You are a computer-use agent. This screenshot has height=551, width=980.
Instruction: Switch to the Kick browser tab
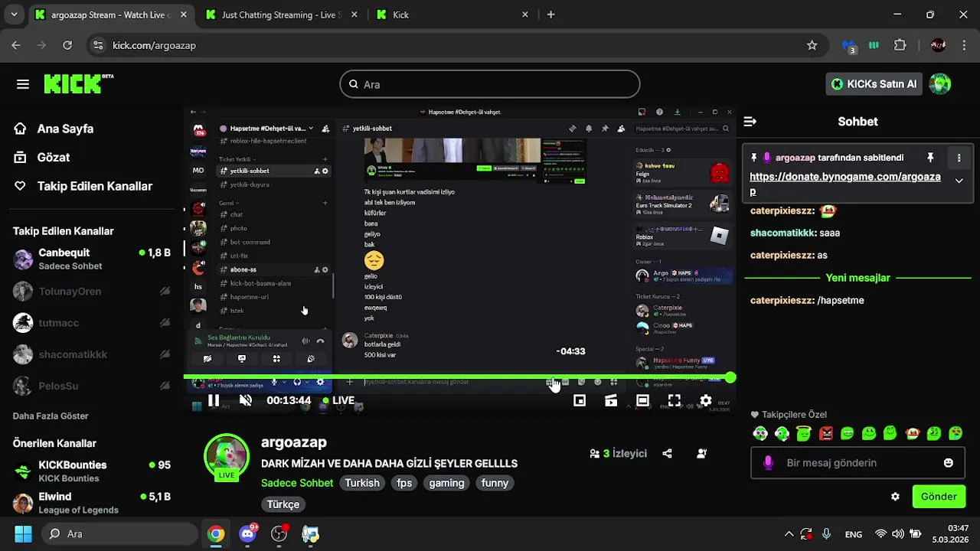point(453,15)
